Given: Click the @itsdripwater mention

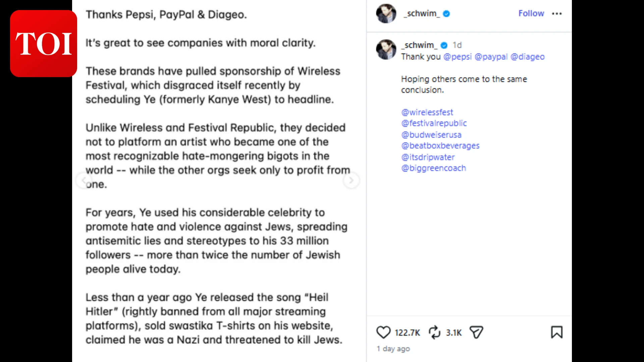Looking at the screenshot, I should pyautogui.click(x=428, y=157).
